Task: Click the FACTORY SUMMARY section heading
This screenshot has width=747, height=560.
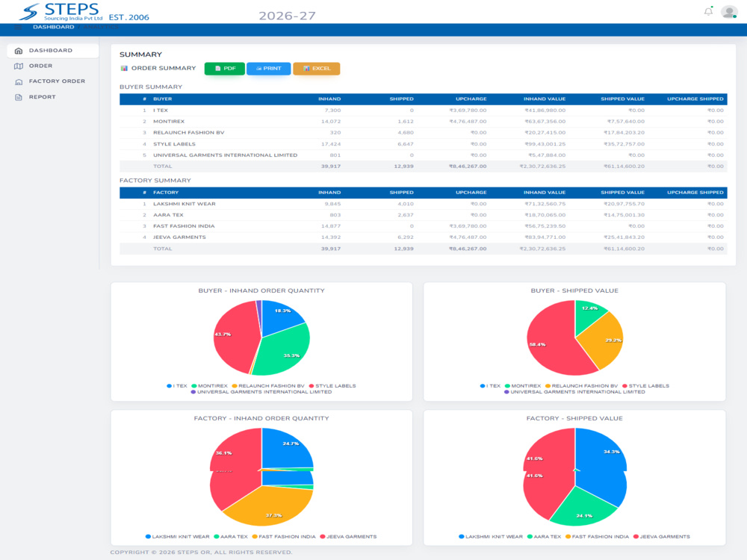Action: click(x=155, y=181)
